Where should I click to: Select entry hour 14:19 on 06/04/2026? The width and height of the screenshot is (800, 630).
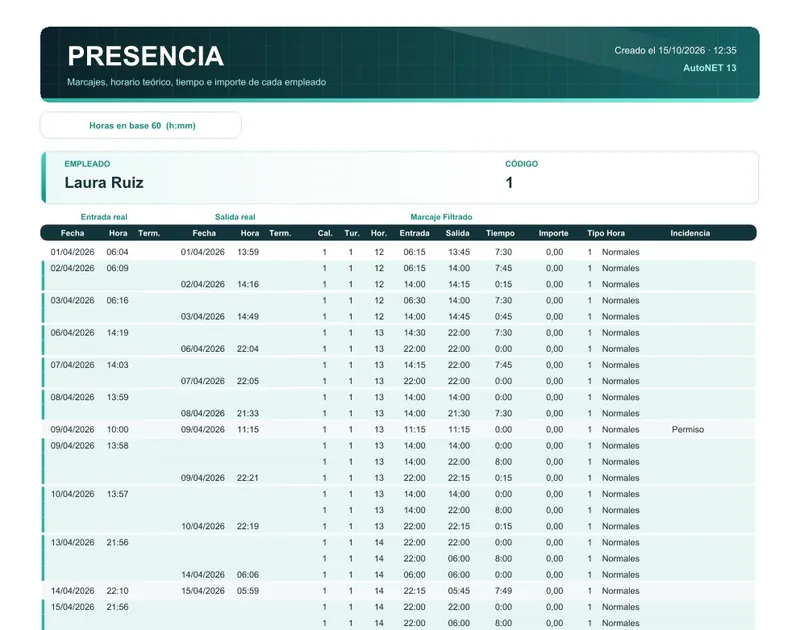(x=117, y=333)
